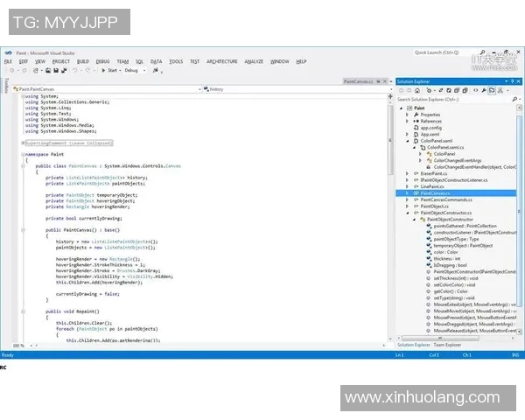Expand the Properties node in Solution Explorer
The image size is (525, 420).
coord(407,115)
